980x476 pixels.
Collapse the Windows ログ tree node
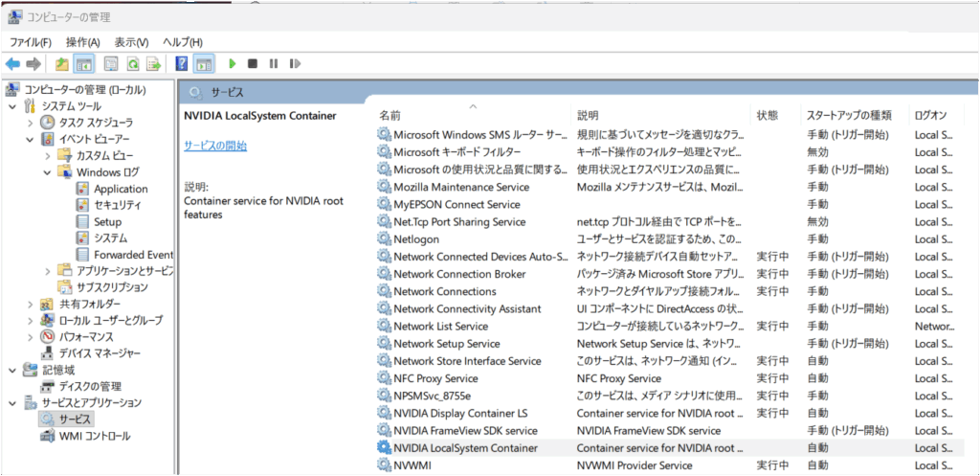47,172
